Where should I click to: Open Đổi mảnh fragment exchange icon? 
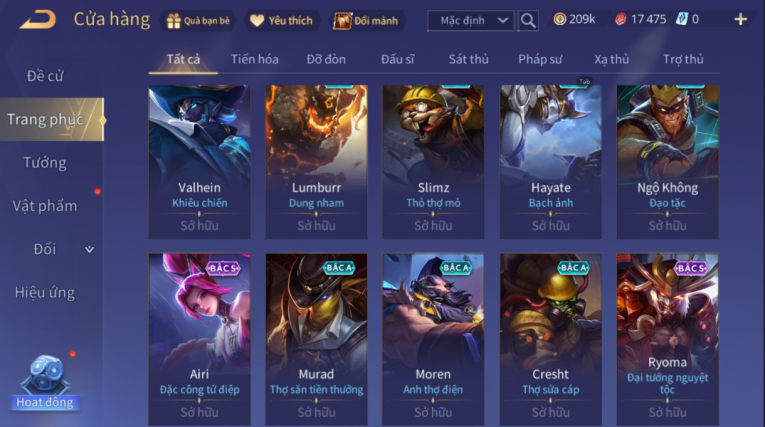(342, 20)
